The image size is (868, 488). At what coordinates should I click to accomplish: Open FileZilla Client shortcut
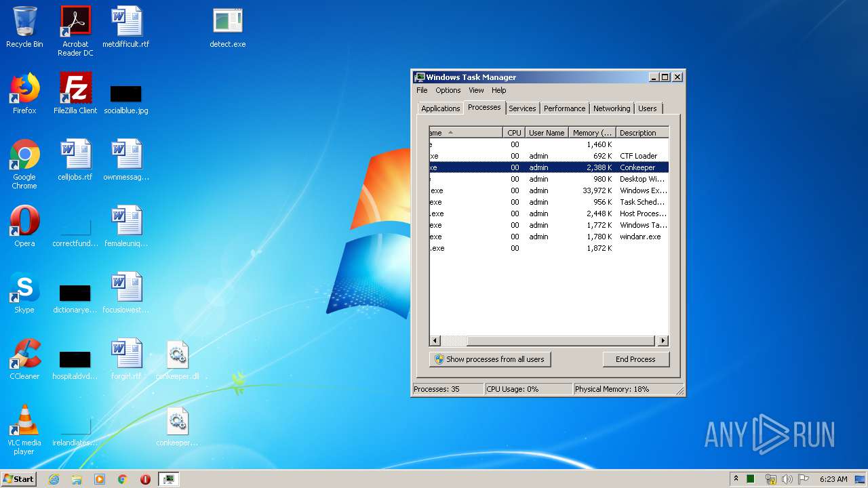75,94
